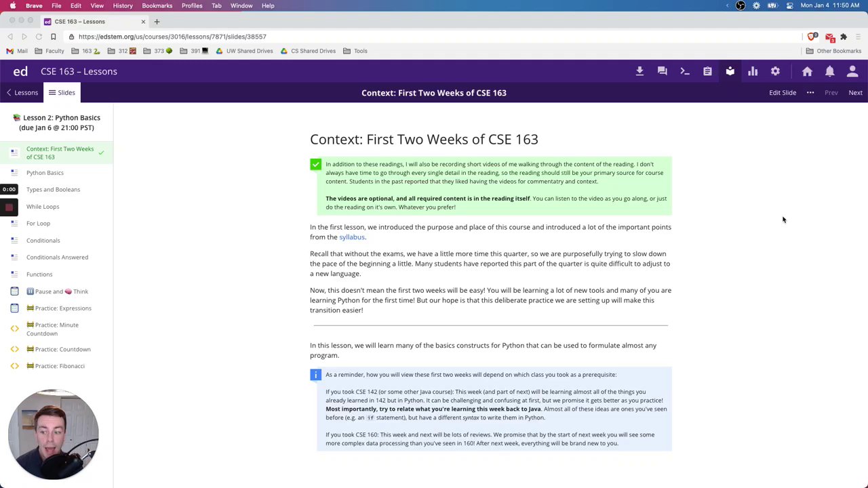Open the Bookmarks menu
This screenshot has width=868, height=488.
coord(157,5)
